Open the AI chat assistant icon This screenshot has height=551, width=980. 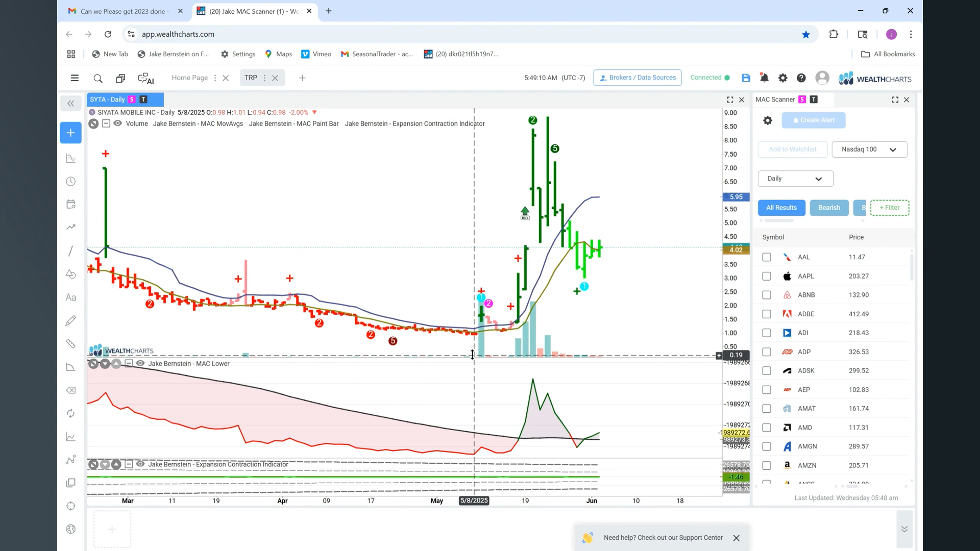point(146,78)
